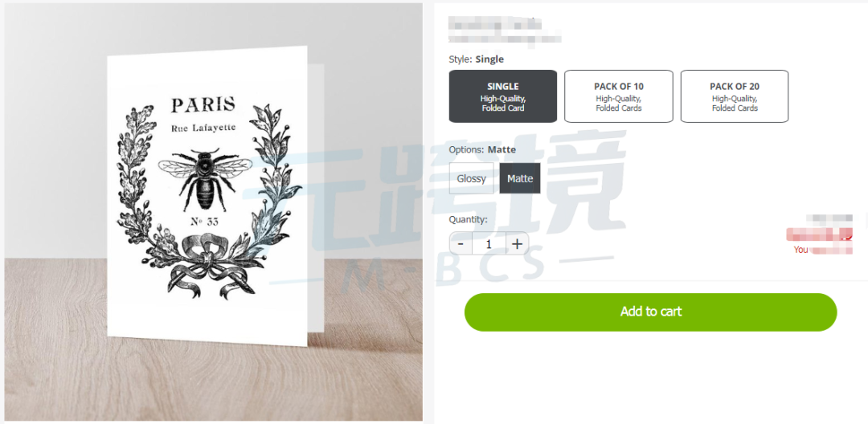Click the blurred product title
The image size is (868, 424).
504,31
